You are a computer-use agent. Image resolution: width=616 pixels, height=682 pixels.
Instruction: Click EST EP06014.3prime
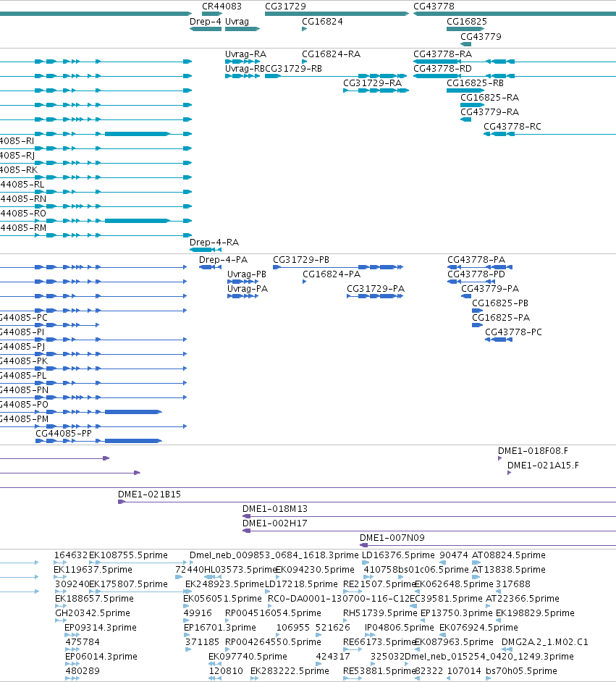pos(101,657)
